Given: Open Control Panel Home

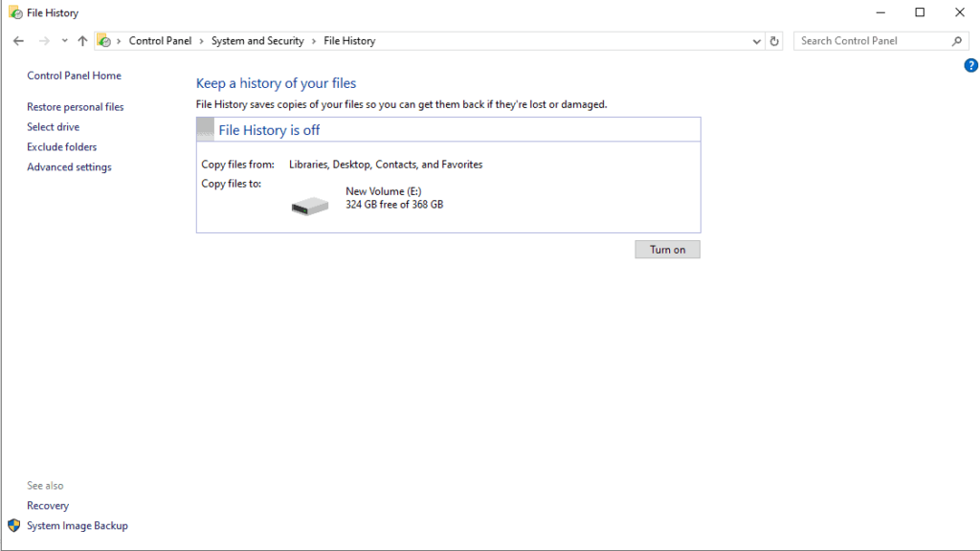Looking at the screenshot, I should (x=74, y=76).
